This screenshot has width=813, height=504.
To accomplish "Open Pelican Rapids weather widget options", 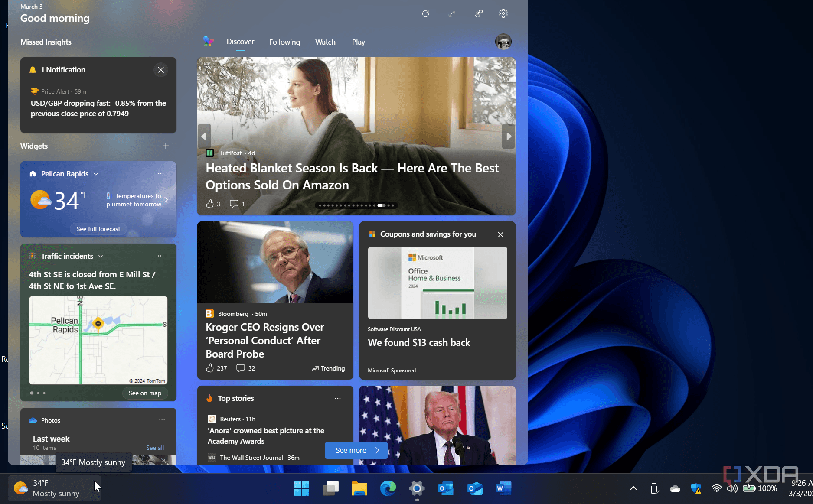I will [161, 174].
